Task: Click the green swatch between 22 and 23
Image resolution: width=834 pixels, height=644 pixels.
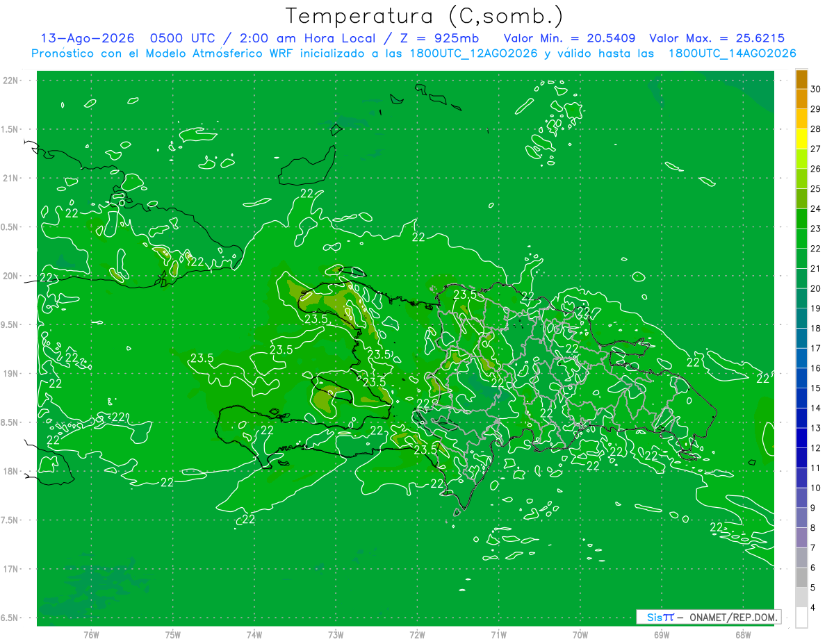Action: [x=801, y=238]
